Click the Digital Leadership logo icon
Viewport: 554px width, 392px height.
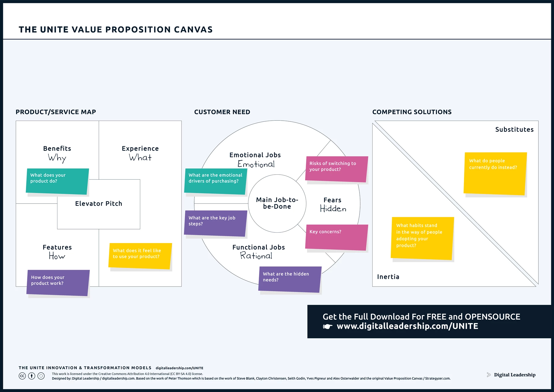point(487,374)
